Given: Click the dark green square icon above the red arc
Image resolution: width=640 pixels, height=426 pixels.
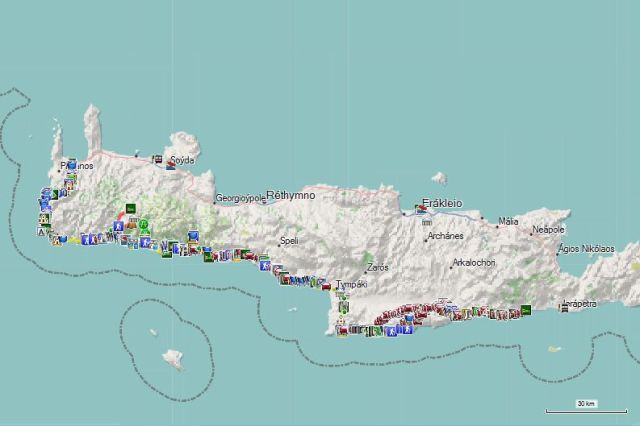Looking at the screenshot, I should [130, 210].
